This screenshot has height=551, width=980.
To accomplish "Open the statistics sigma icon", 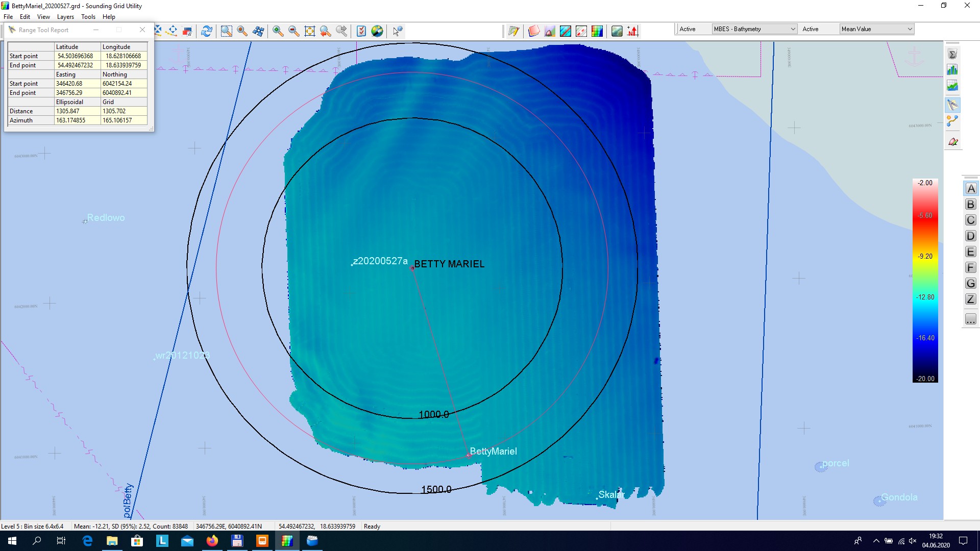I will click(952, 54).
